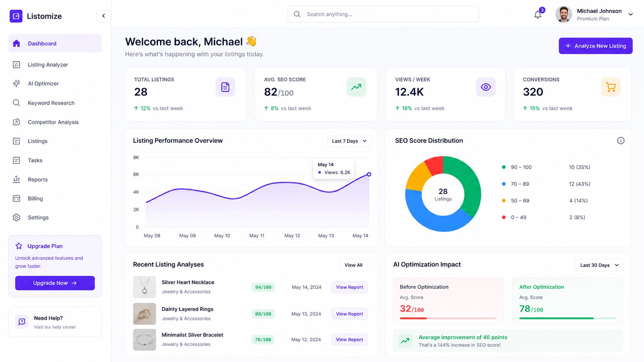Click the search magnifier icon
Screen dimensions: 644x362
tap(297, 14)
